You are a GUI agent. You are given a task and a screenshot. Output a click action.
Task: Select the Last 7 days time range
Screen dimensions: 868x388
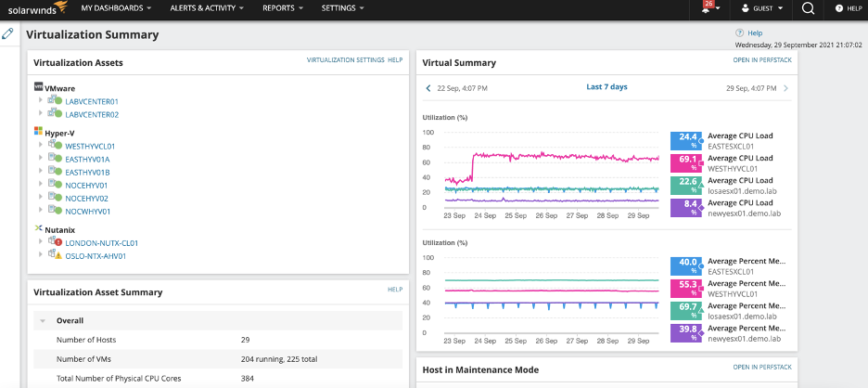pos(606,87)
